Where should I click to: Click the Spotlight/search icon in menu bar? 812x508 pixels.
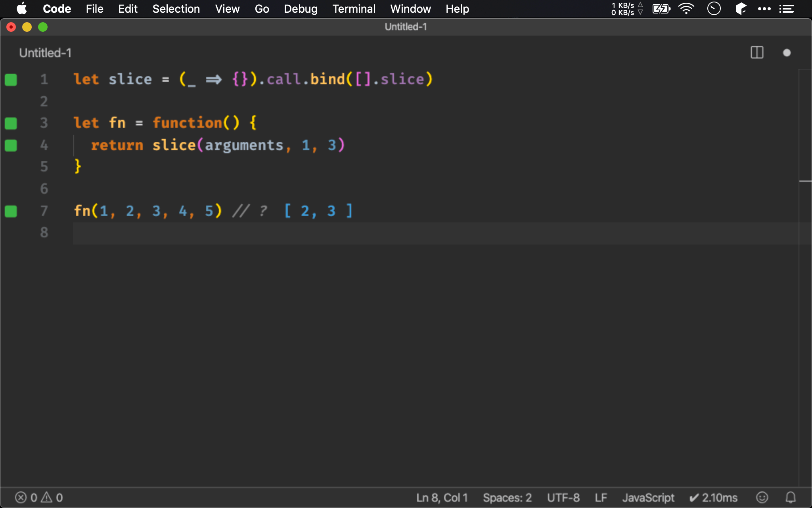pos(714,9)
